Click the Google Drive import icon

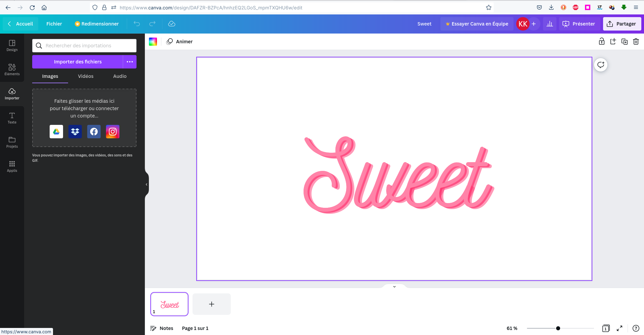pyautogui.click(x=56, y=132)
